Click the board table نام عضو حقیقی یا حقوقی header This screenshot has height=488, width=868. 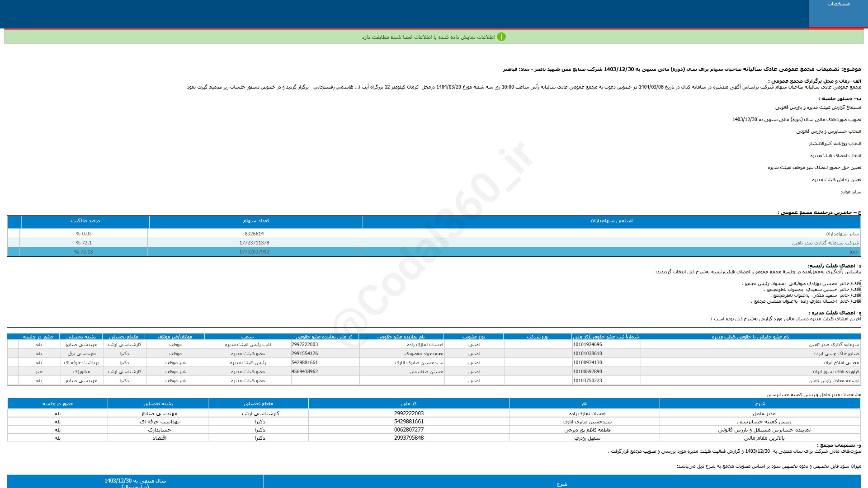pyautogui.click(x=750, y=337)
